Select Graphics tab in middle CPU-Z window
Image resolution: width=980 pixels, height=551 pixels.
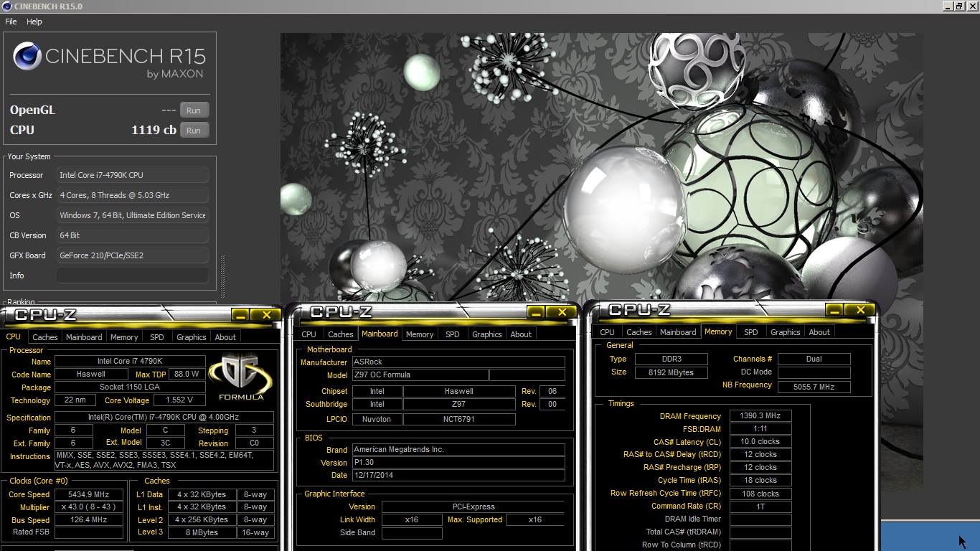487,334
